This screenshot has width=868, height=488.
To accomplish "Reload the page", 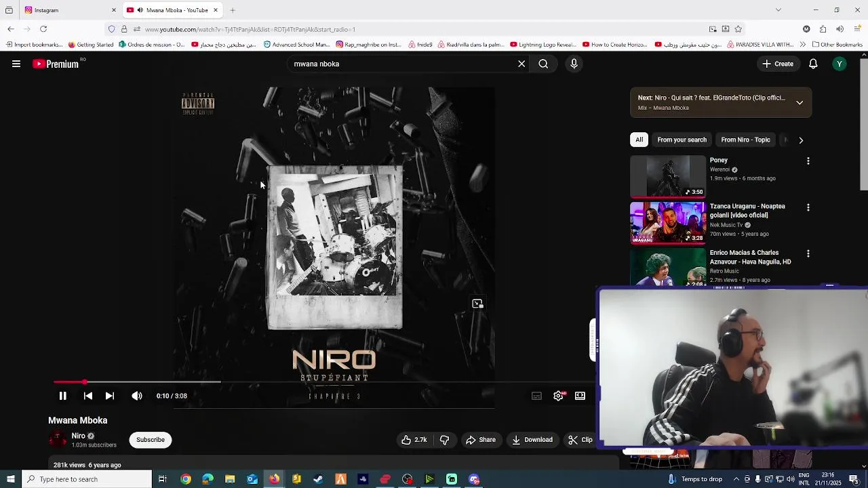I will click(x=43, y=29).
